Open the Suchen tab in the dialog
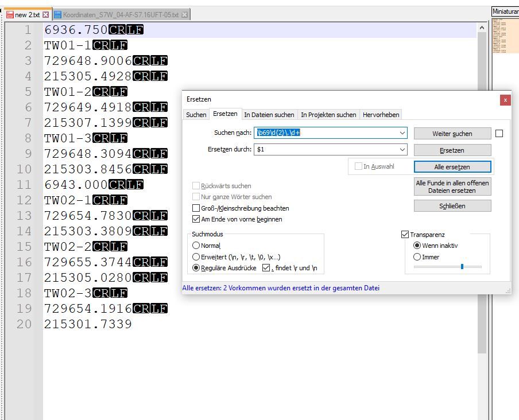 point(196,115)
